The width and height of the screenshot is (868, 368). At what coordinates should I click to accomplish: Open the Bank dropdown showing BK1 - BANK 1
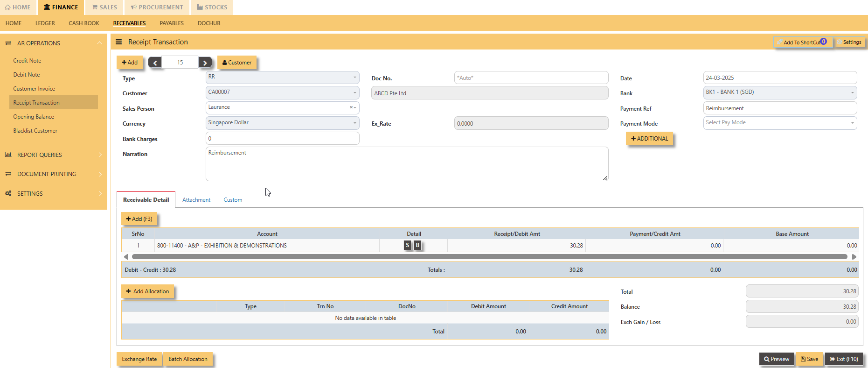point(780,92)
